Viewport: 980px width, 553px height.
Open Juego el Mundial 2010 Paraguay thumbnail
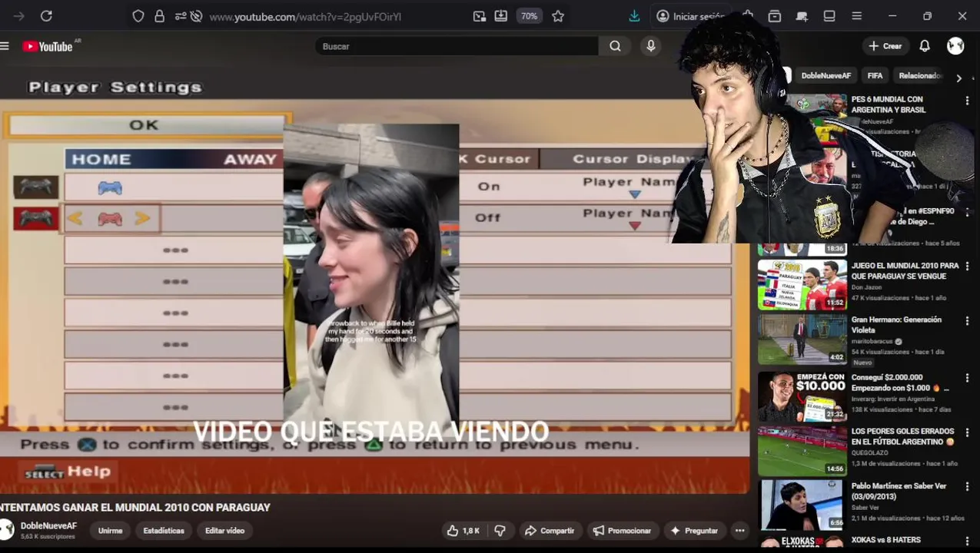coord(802,285)
